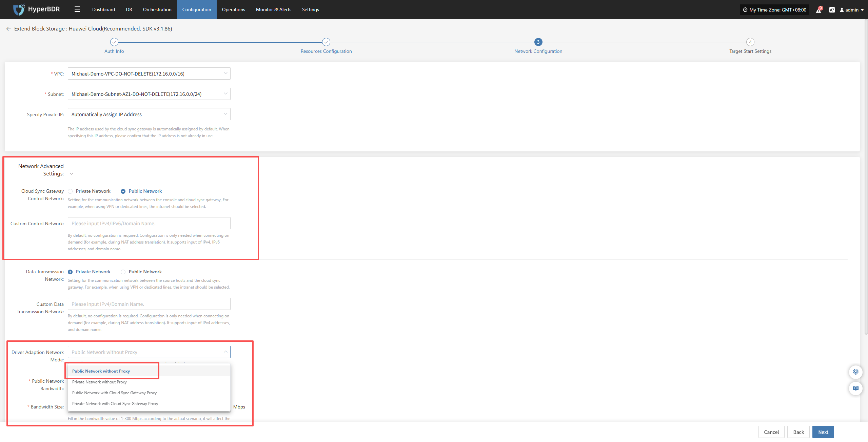The image size is (868, 442).
Task: Open the documentation book floating icon
Action: pos(855,388)
